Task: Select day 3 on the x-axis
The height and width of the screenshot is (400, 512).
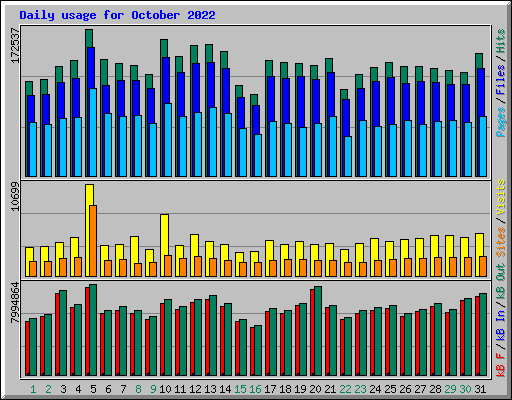Action: (63, 389)
